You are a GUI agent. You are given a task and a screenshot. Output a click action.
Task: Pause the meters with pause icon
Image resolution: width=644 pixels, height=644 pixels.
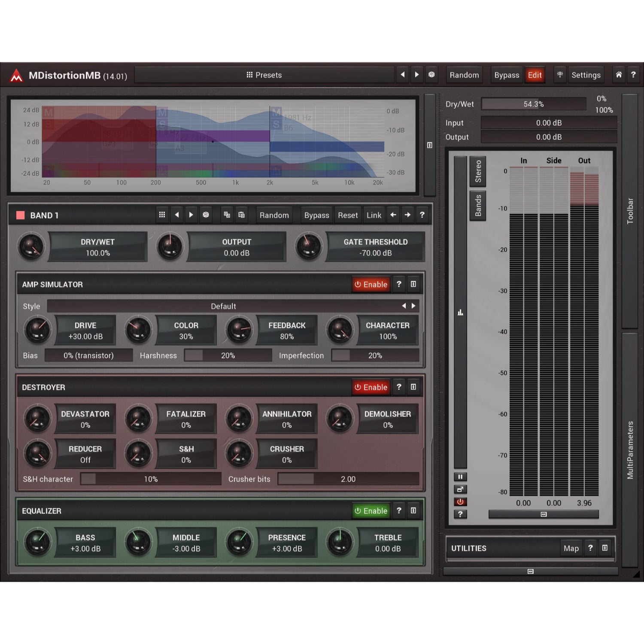[x=460, y=477]
